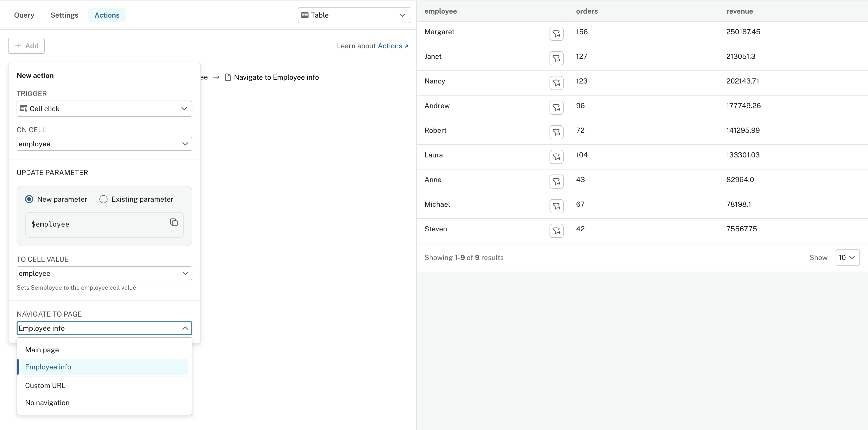This screenshot has height=430, width=868.
Task: Click the action icon in Robert's row
Action: click(556, 132)
